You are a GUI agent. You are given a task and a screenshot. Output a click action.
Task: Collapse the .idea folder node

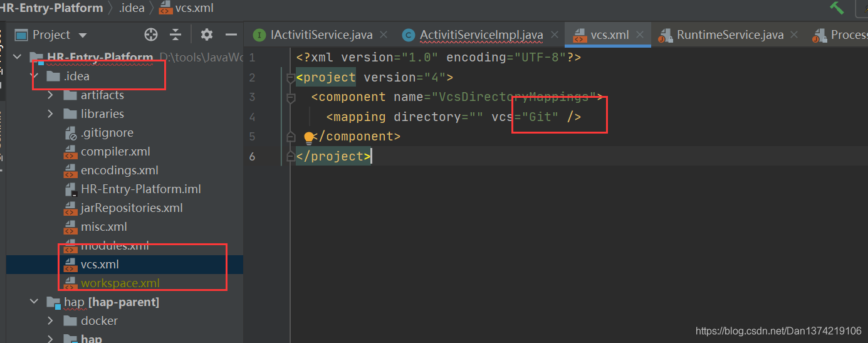(34, 77)
